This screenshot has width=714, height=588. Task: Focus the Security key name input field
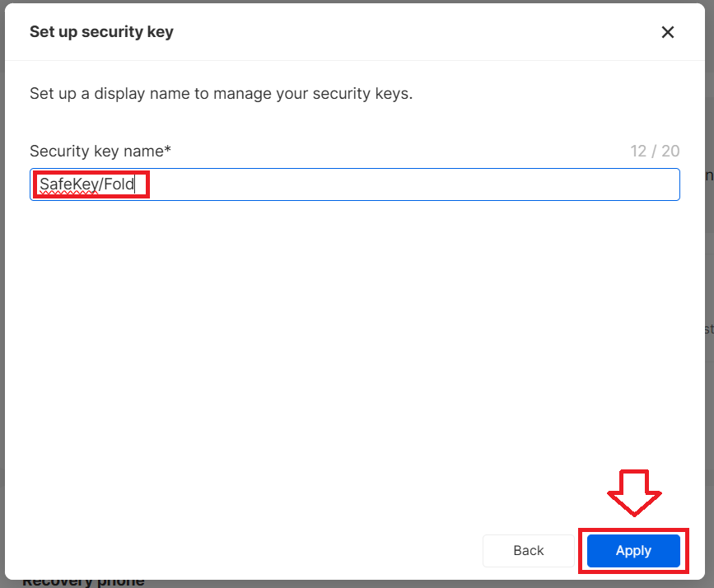[x=354, y=184]
